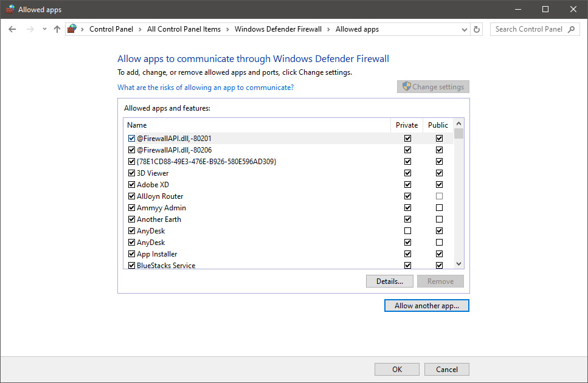
Task: Uncheck the 3D Viewer name checkbox
Action: pos(131,173)
